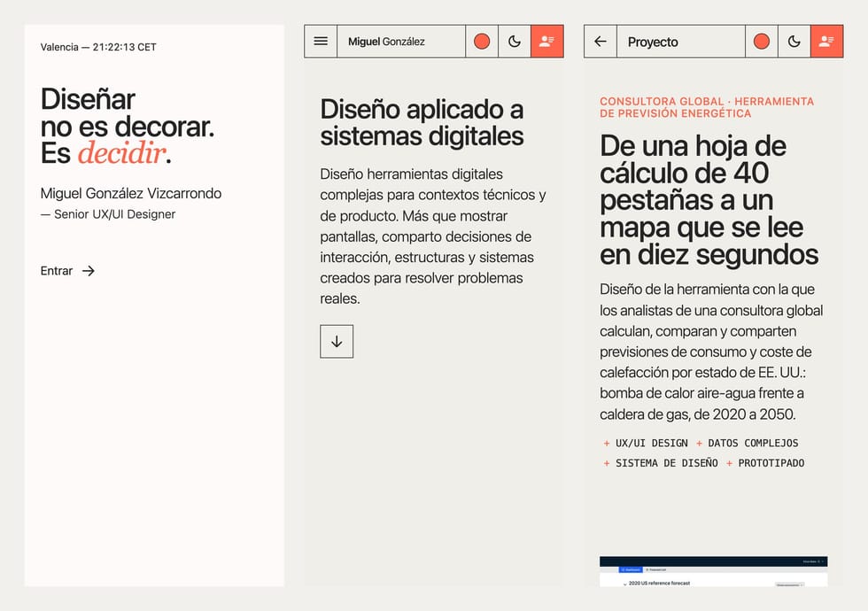Screen dimensions: 868x611
Task: Click the Valencia 21:22:13 CET timestamp
Action: [98, 47]
